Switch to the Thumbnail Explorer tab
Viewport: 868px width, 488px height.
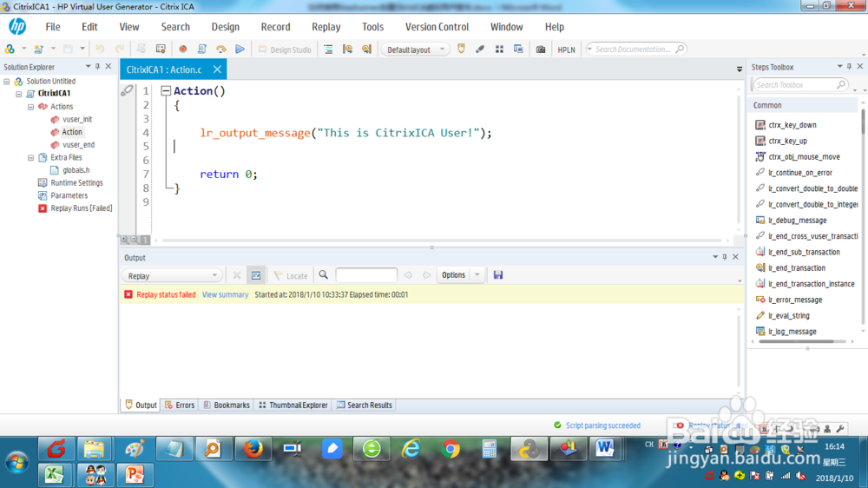point(293,405)
